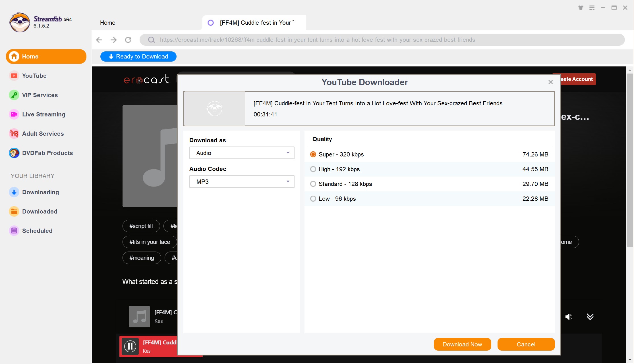Click the erocast logo
This screenshot has width=634, height=364.
146,79
